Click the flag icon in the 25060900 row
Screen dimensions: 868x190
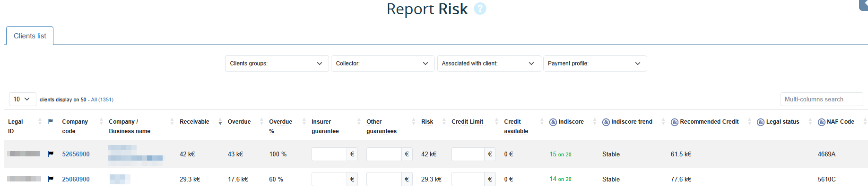(x=51, y=179)
